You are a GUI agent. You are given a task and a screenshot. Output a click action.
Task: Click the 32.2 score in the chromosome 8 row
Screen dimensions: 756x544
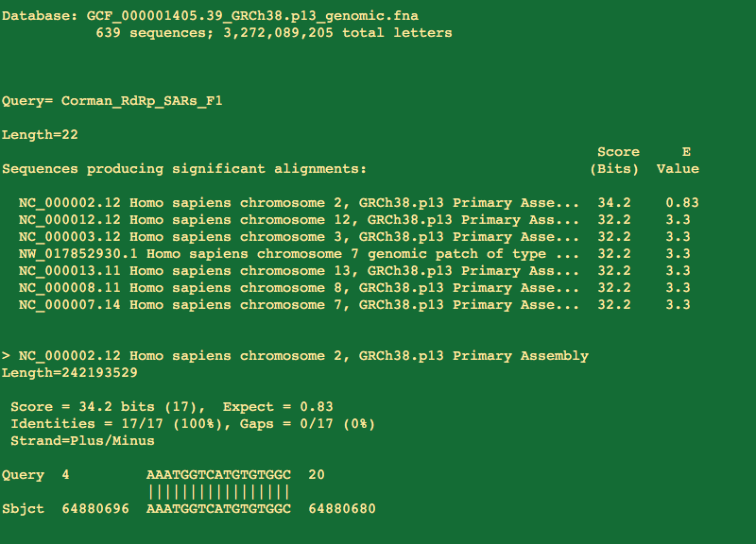click(614, 288)
